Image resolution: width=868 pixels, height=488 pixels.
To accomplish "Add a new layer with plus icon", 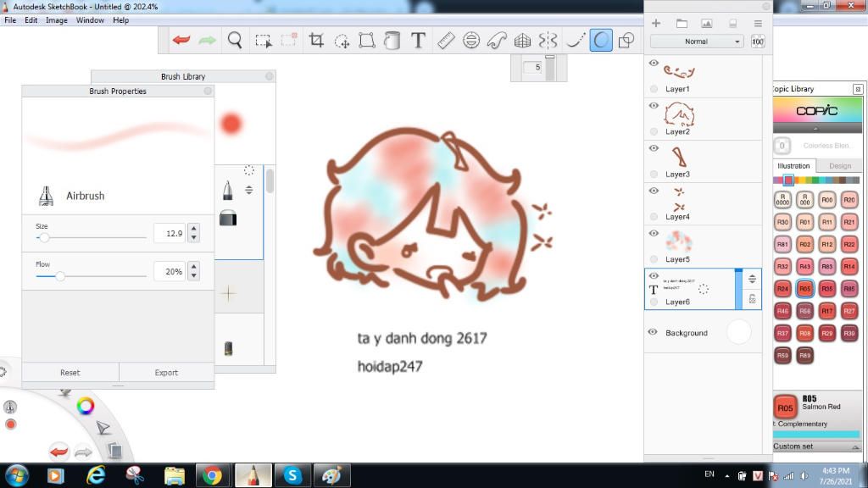I will 656,23.
